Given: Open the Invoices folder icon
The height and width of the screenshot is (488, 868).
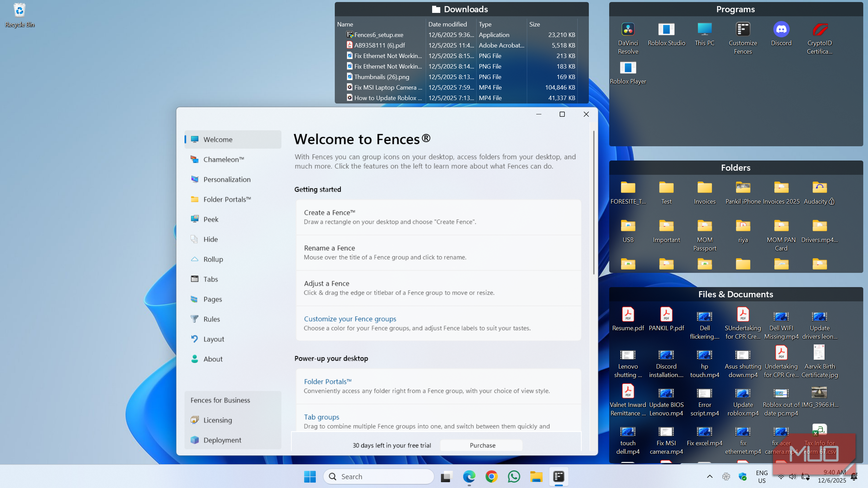Looking at the screenshot, I should 705,188.
